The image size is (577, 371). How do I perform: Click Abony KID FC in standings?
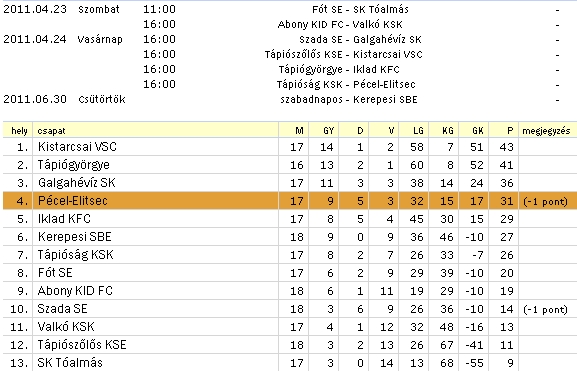click(x=75, y=291)
